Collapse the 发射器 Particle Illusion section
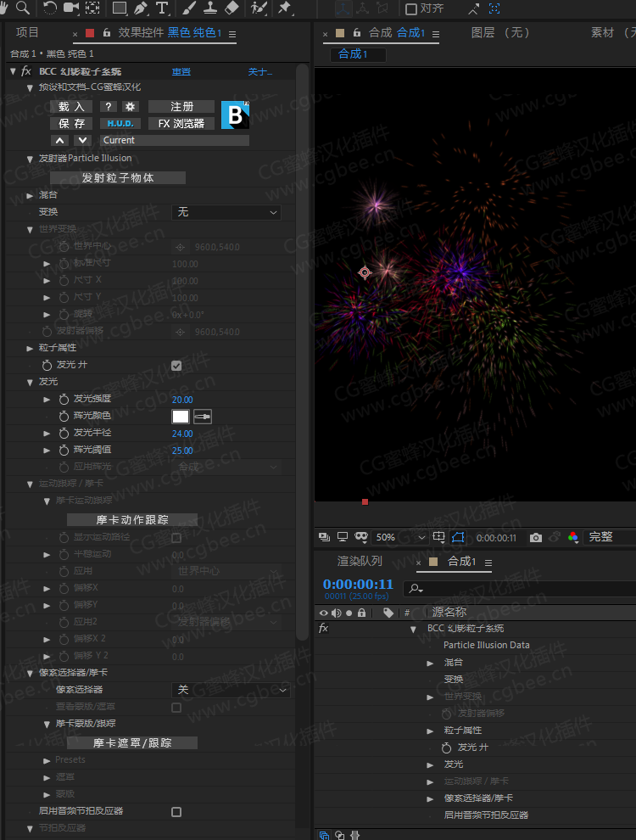The height and width of the screenshot is (840, 636). 31,159
